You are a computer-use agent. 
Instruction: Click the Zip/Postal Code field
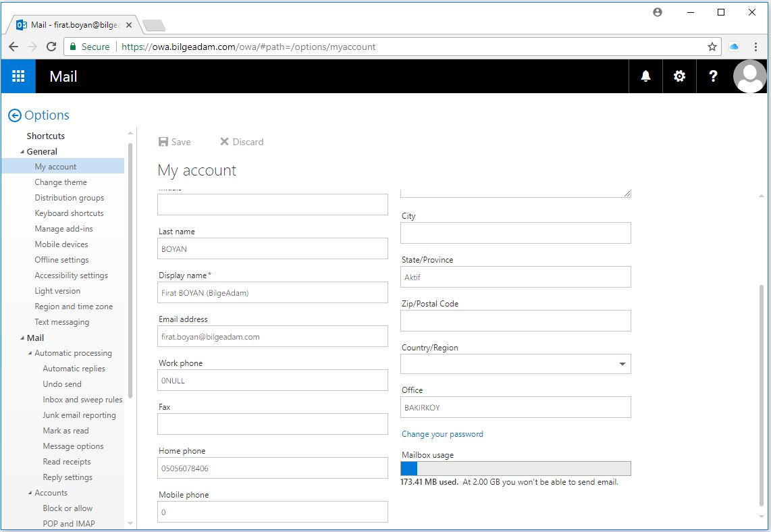515,321
